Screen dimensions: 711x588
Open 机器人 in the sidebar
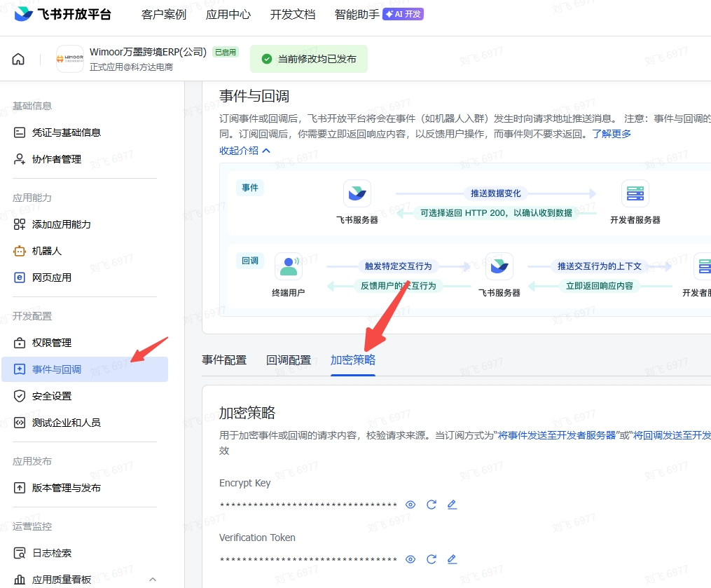46,251
